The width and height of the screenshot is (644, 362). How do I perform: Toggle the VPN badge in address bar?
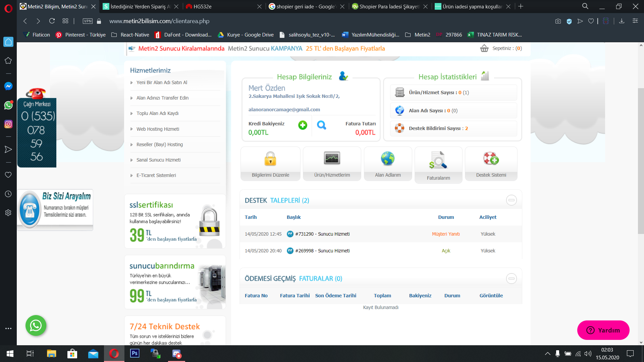pyautogui.click(x=88, y=21)
